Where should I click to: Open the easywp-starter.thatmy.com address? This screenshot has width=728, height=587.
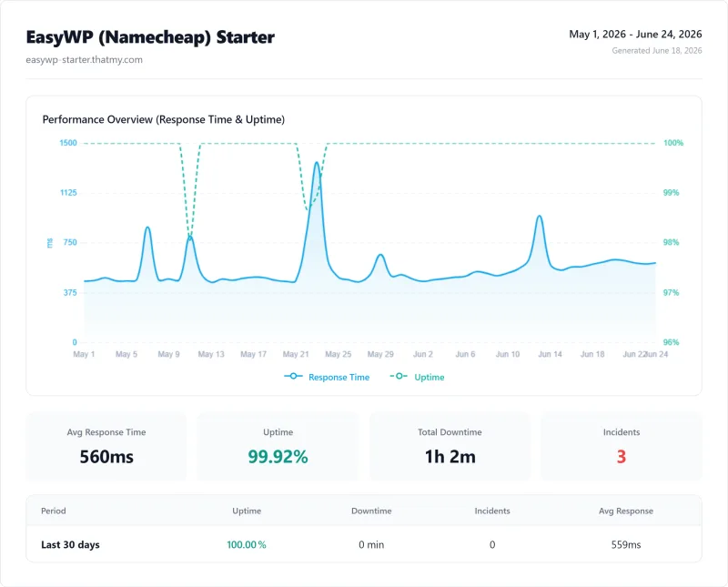84,60
